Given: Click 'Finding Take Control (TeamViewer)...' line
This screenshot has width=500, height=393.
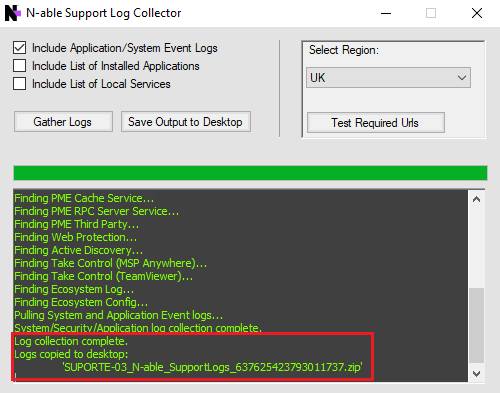Looking at the screenshot, I should click(103, 276).
